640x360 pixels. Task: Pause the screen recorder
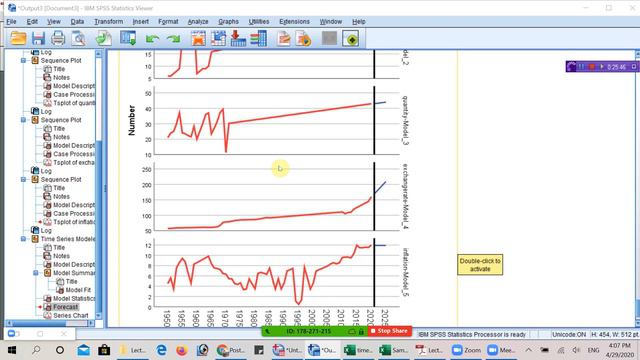coord(582,67)
